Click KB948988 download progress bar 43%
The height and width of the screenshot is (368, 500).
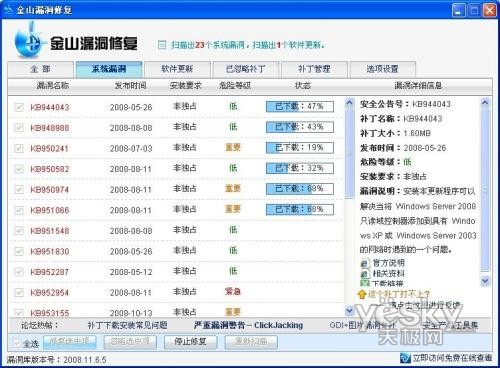coord(300,127)
